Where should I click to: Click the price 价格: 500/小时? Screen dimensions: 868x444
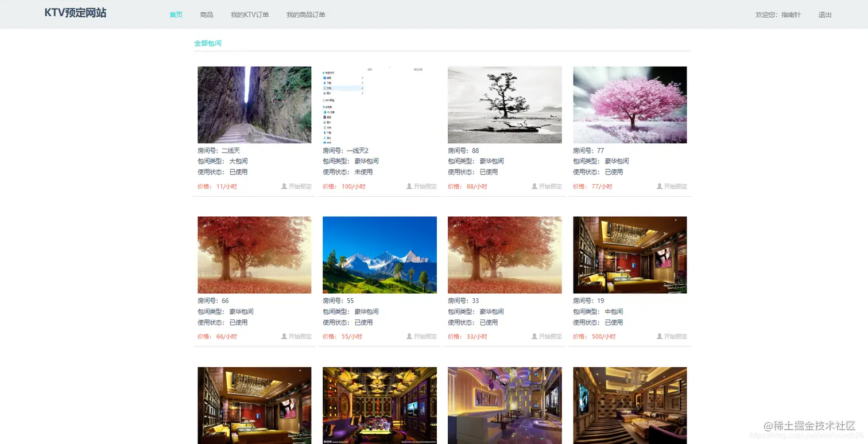(594, 337)
